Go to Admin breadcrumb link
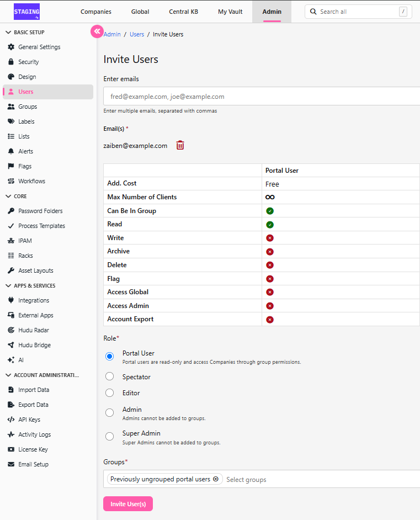 pyautogui.click(x=112, y=34)
